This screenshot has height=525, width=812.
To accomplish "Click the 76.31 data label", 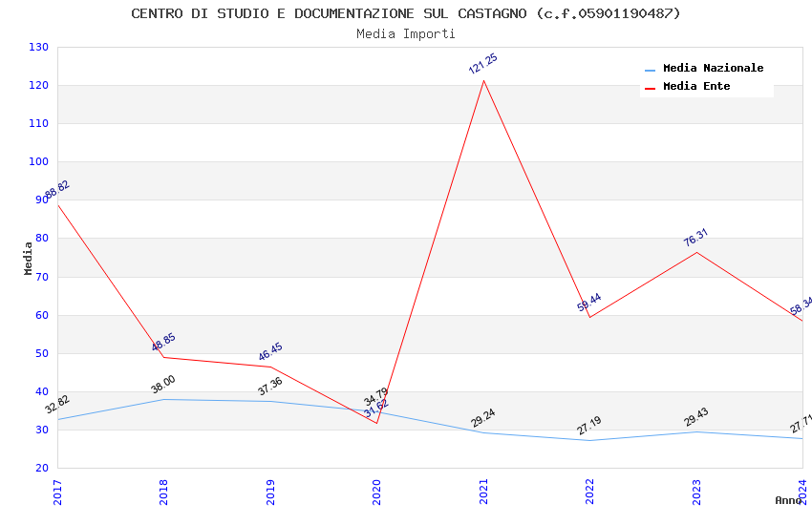I will click(x=695, y=237).
